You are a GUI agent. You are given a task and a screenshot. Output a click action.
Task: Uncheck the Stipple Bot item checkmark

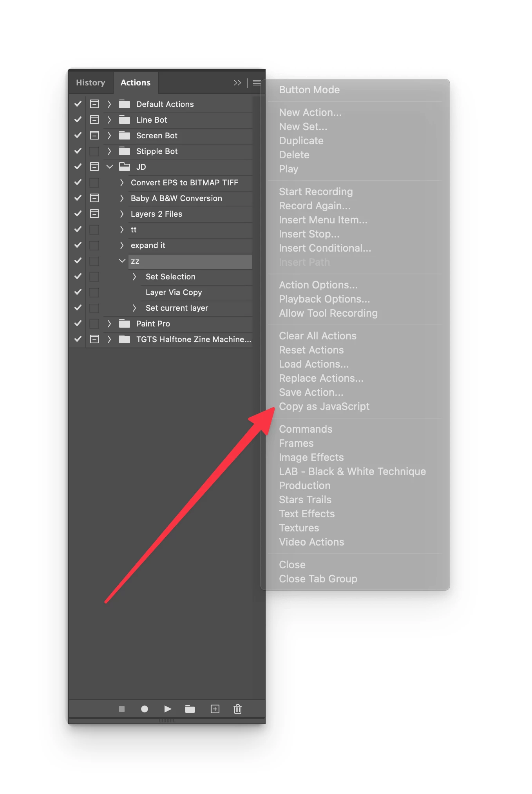[78, 151]
